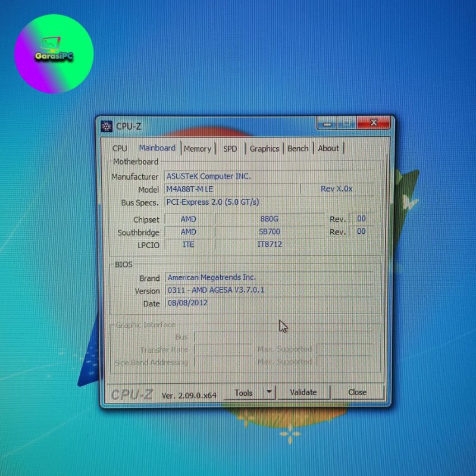Click the Close button at bottom right

point(357,392)
